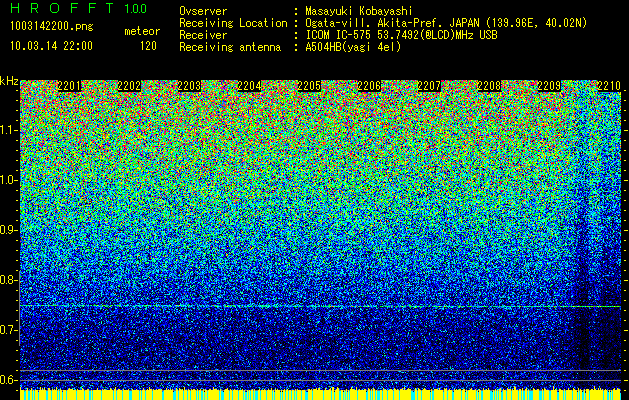
Task: Click time marker 2210
Action: click(609, 86)
